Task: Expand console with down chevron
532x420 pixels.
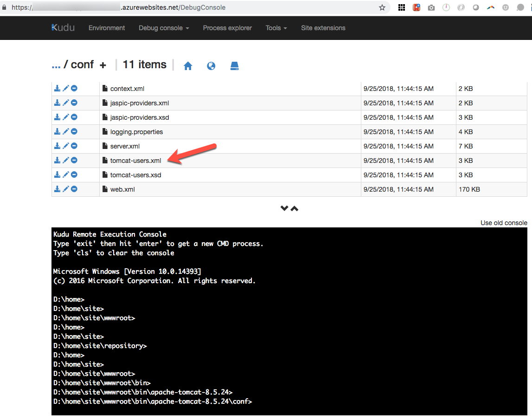Action: coord(284,208)
